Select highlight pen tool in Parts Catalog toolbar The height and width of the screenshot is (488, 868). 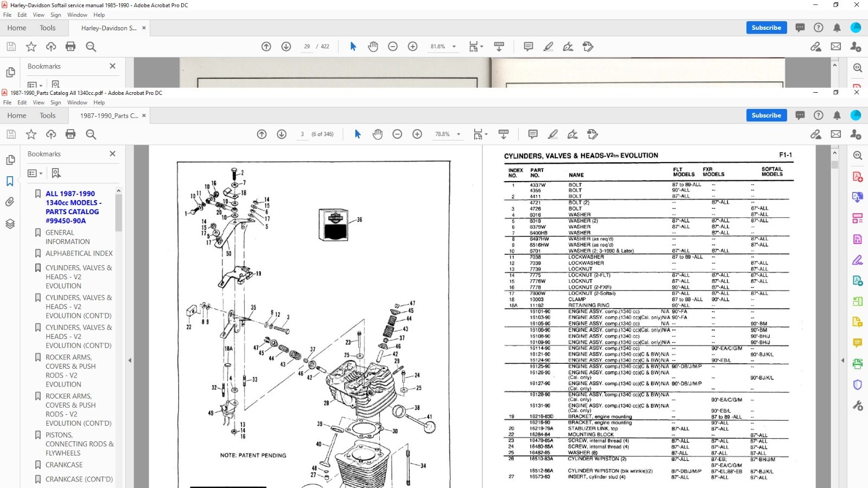553,134
